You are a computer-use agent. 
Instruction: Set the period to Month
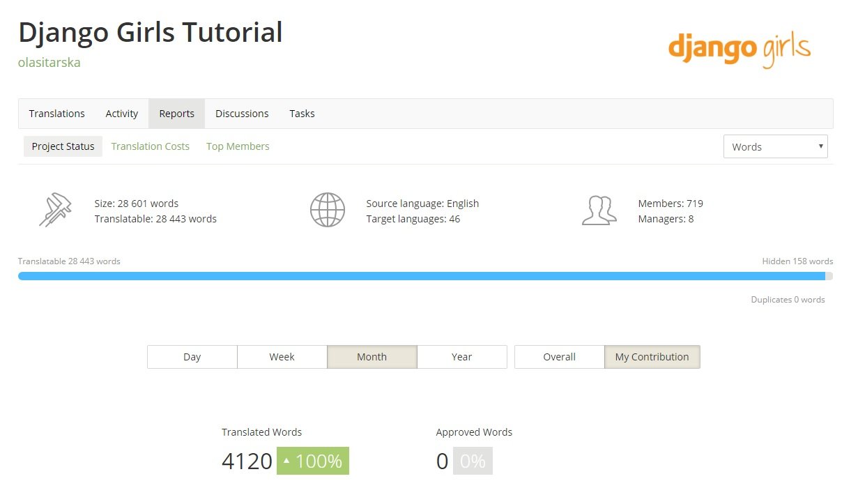pos(372,357)
